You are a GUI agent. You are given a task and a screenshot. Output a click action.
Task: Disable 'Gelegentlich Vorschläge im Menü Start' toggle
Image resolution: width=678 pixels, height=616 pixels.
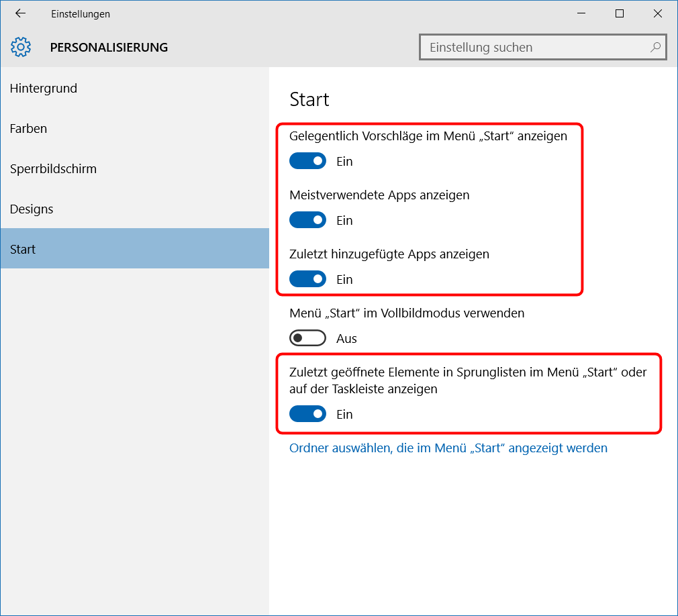(x=307, y=161)
